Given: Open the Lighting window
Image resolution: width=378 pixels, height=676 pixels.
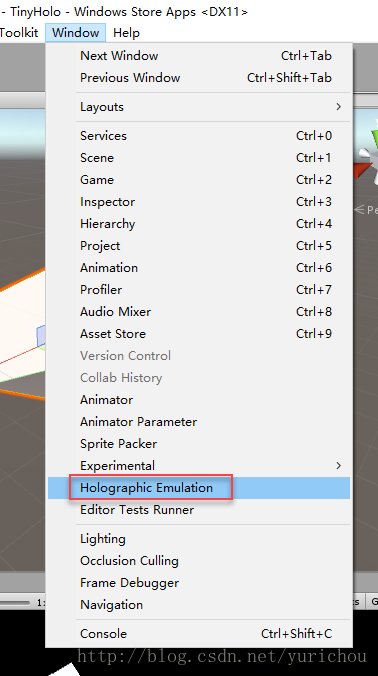Looking at the screenshot, I should tap(199, 539).
